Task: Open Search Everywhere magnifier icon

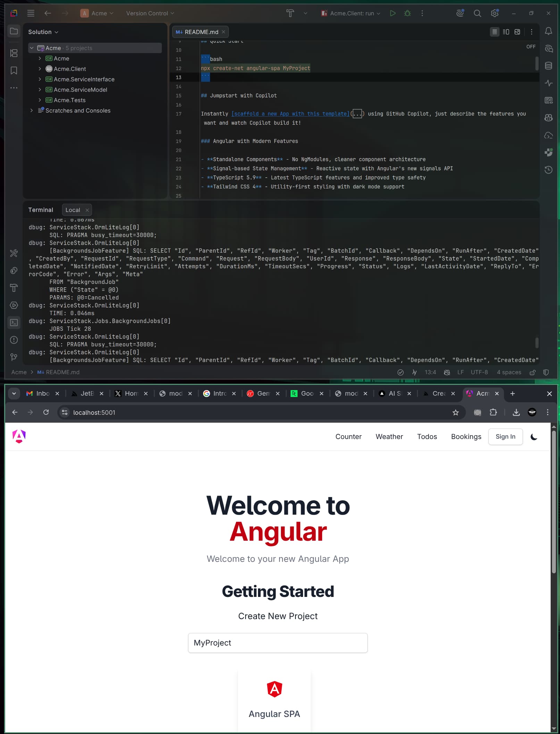Action: click(477, 13)
